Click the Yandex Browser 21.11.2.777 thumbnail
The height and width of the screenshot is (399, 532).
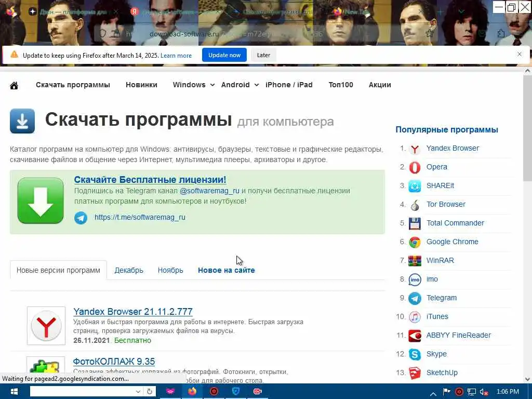[x=46, y=326]
